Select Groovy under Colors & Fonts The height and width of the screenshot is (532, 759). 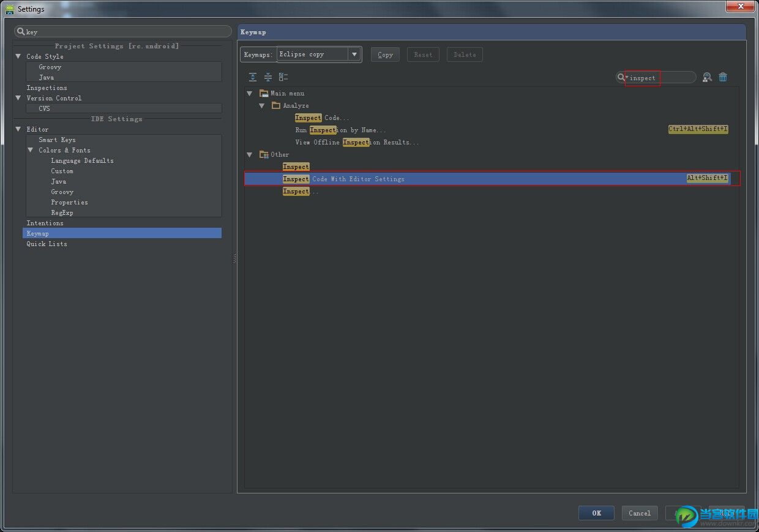coord(62,192)
